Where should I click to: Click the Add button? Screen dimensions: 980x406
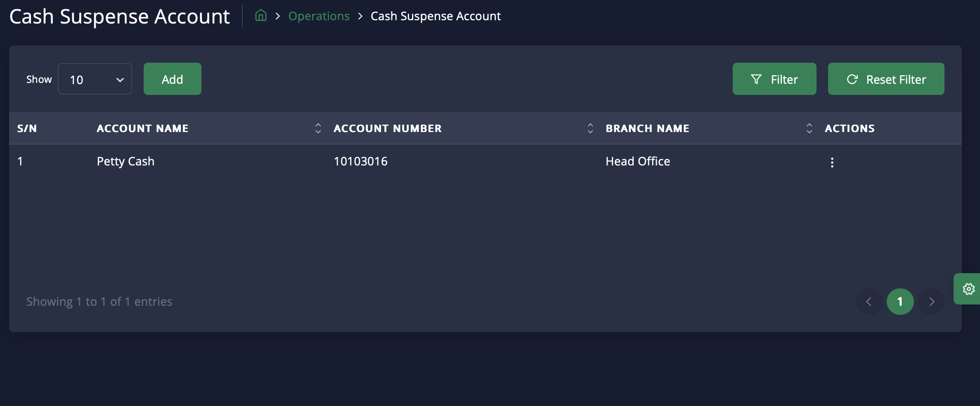point(172,79)
